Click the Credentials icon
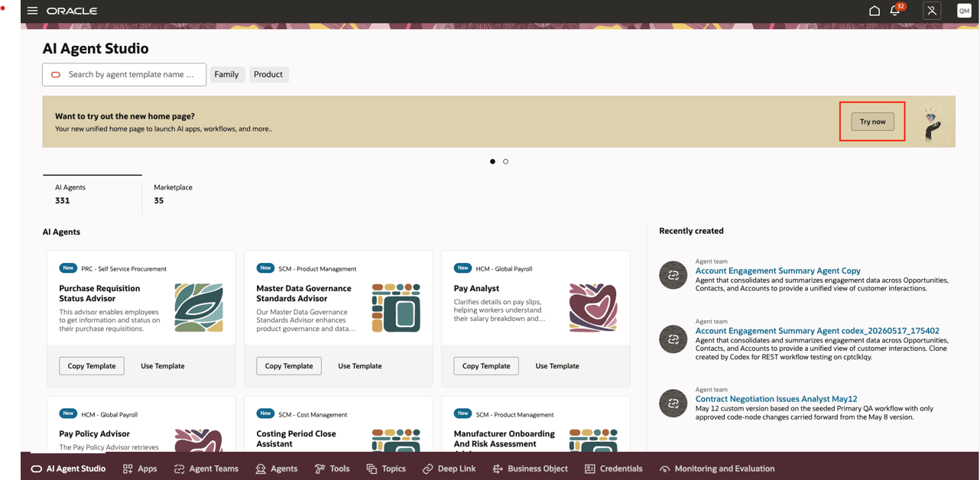This screenshot has height=480, width=980. [x=589, y=469]
